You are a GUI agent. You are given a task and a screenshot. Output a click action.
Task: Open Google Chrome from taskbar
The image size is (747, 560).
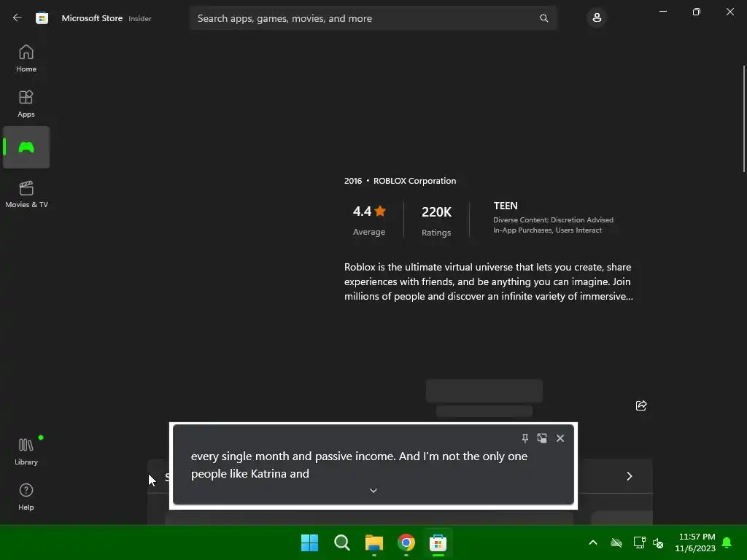(x=406, y=542)
